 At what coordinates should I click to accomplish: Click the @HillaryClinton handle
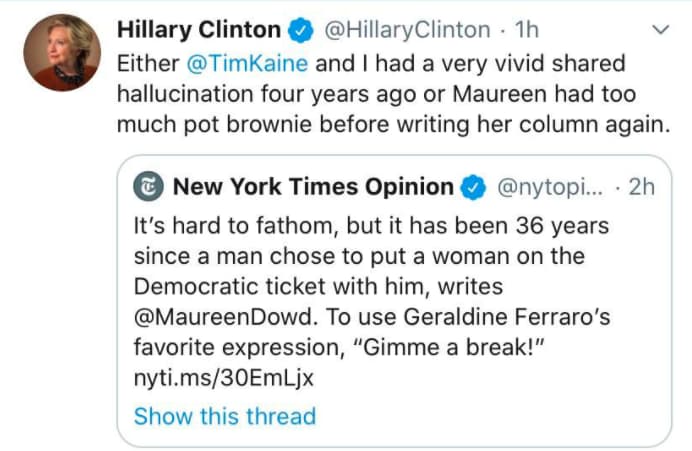[405, 31]
